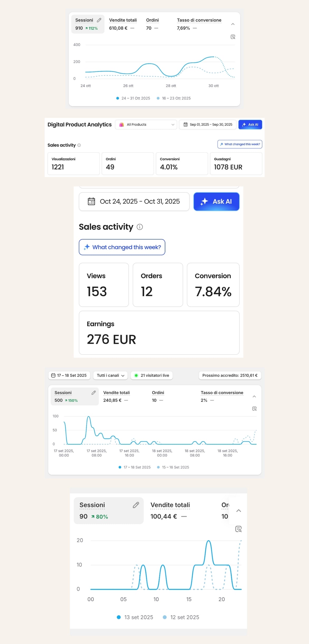This screenshot has height=644, width=309.
Task: Click the edit pencil in the Sessioni 500 card
Action: click(x=94, y=393)
